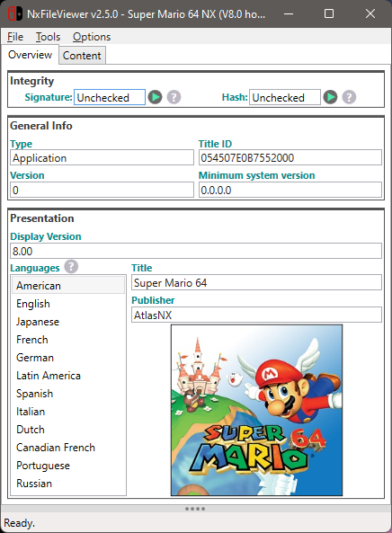Show the Languages help question mark icon
392x533 pixels.
(x=71, y=267)
